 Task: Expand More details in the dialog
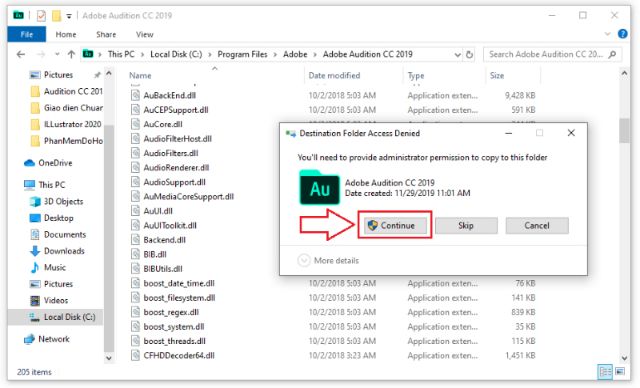pyautogui.click(x=329, y=260)
